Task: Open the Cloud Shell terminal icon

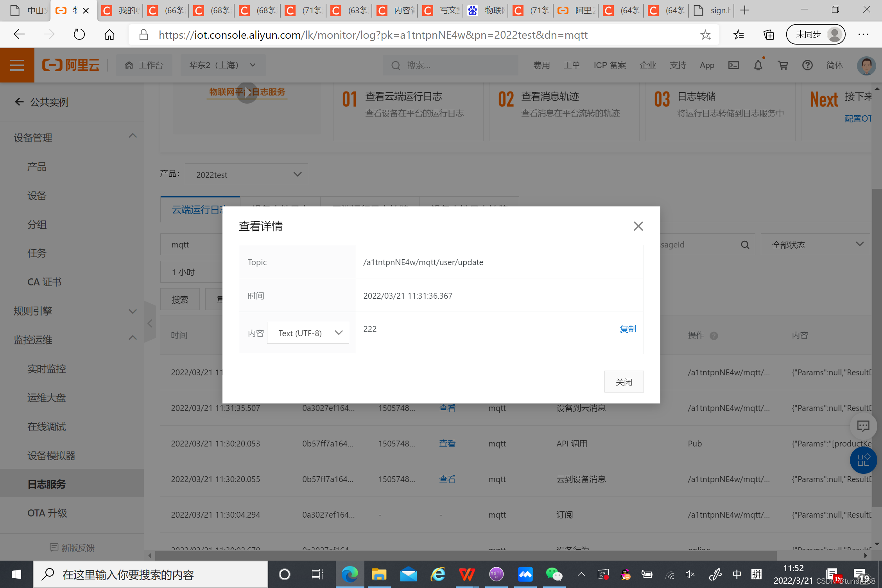Action: point(733,65)
